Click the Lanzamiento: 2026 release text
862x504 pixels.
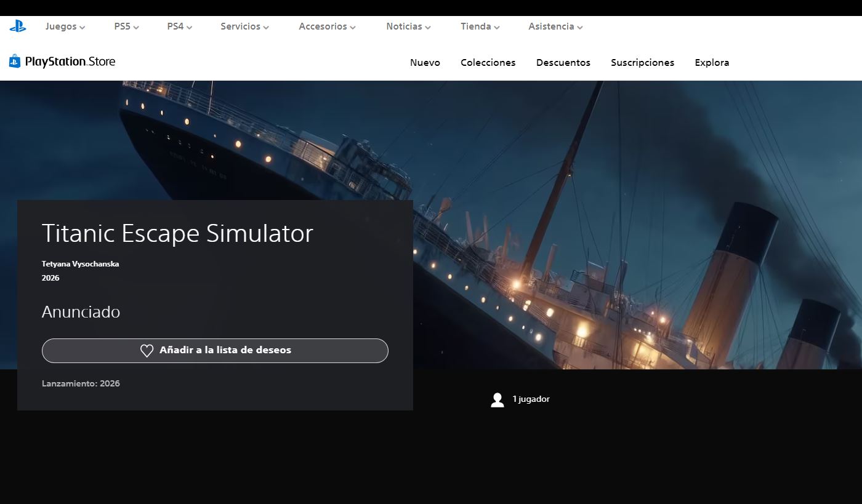[81, 384]
